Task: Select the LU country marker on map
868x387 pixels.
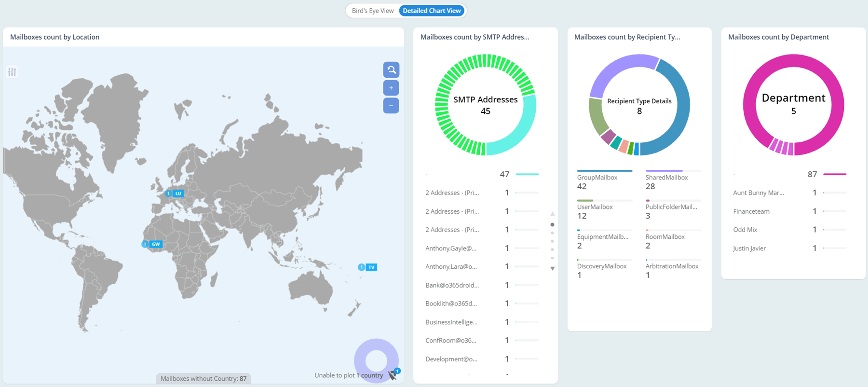Action: 174,193
